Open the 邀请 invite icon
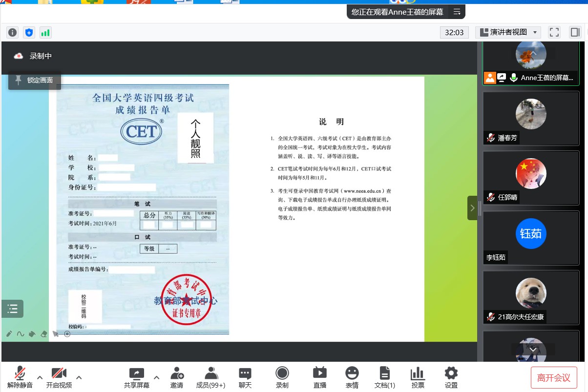The height and width of the screenshot is (392, 588). [x=177, y=377]
